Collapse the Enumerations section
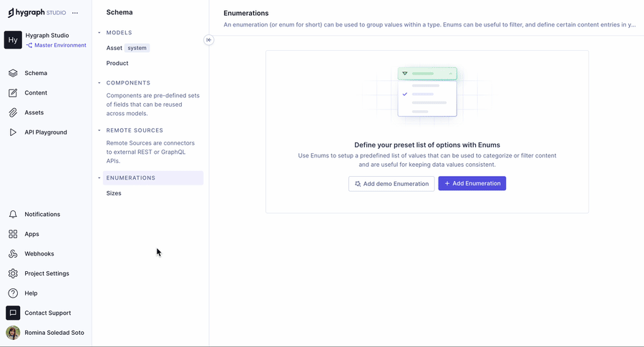 click(99, 178)
